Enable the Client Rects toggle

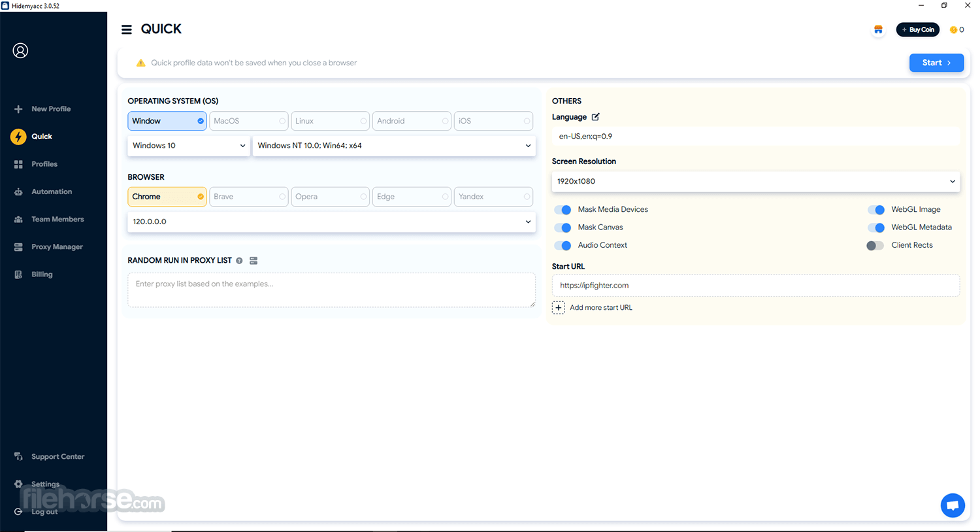click(875, 246)
